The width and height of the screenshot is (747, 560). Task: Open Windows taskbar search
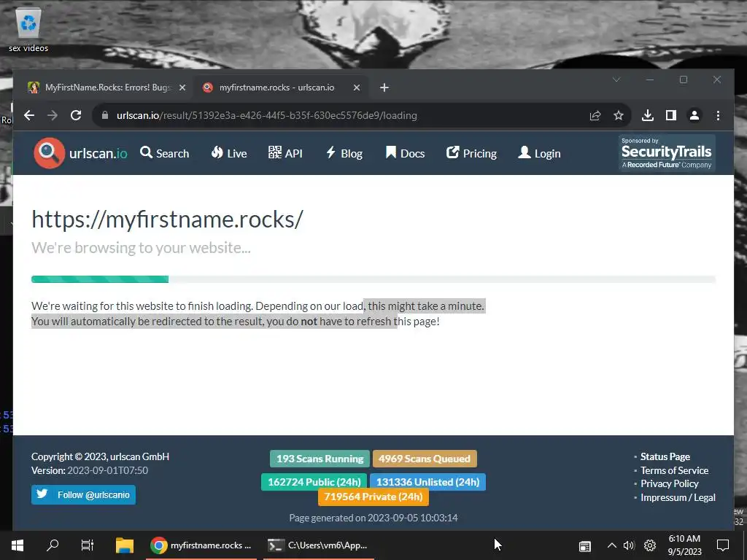coord(53,545)
